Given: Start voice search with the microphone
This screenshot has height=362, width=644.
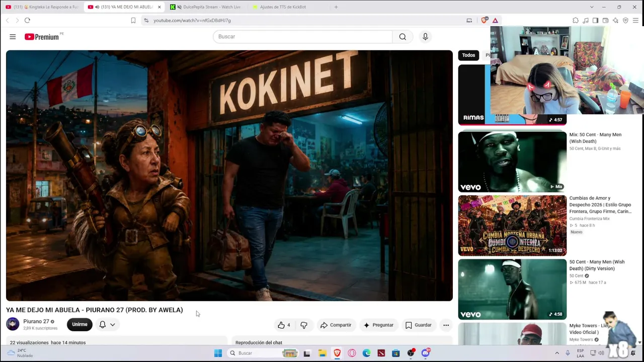Looking at the screenshot, I should click(x=425, y=37).
